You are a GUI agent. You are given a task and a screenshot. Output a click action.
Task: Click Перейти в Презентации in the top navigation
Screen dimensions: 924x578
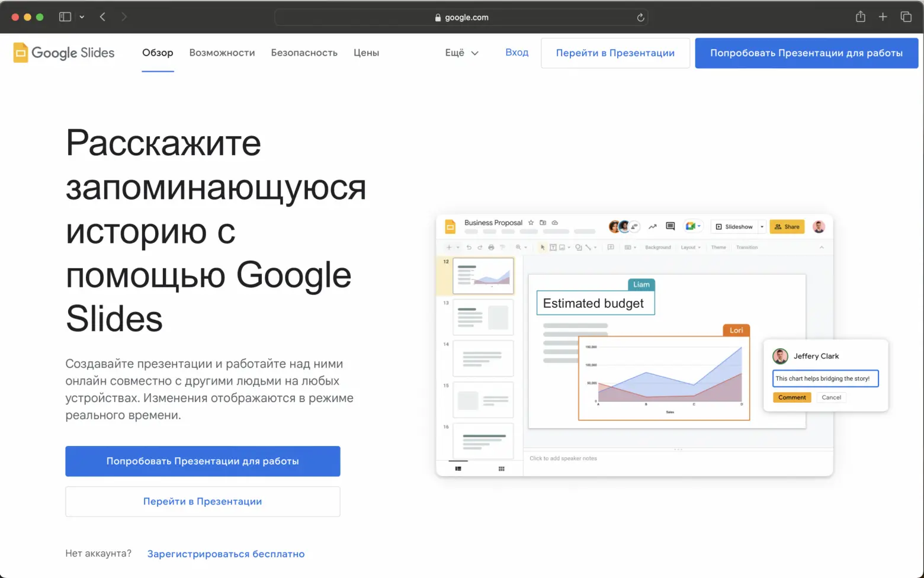(x=615, y=53)
